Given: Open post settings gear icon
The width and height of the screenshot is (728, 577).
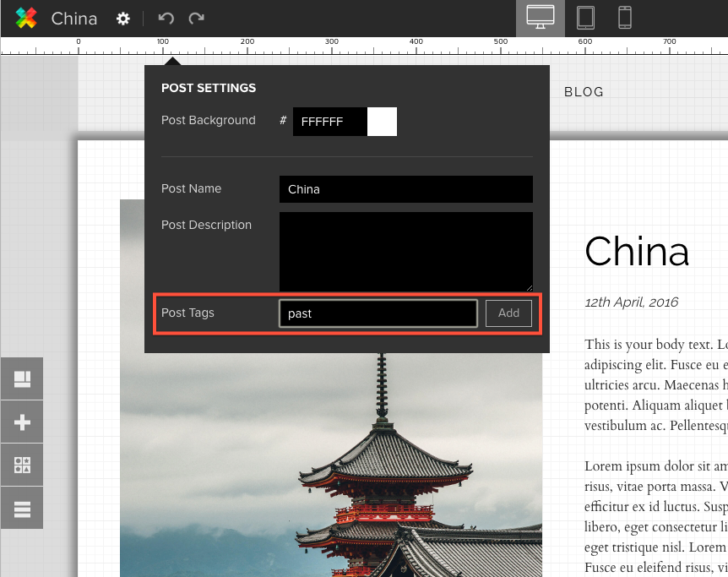Looking at the screenshot, I should (x=123, y=19).
